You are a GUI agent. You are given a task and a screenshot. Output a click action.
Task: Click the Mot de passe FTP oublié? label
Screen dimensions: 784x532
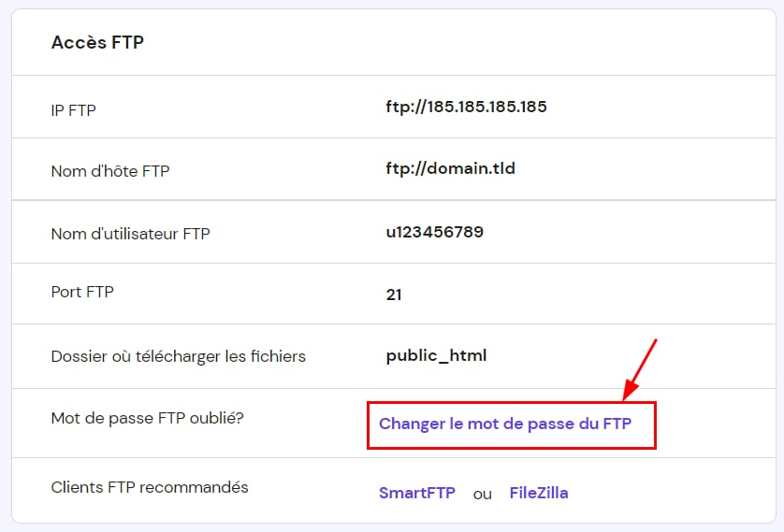pyautogui.click(x=147, y=417)
